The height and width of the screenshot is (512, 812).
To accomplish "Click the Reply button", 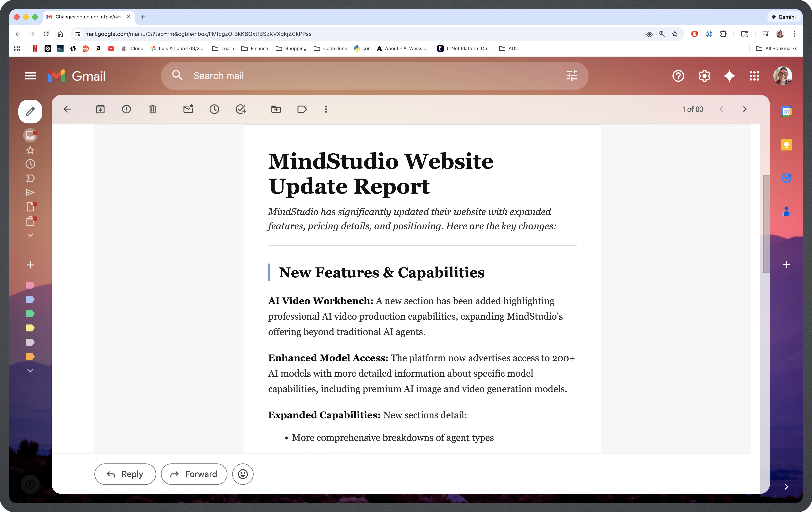I will [x=125, y=474].
